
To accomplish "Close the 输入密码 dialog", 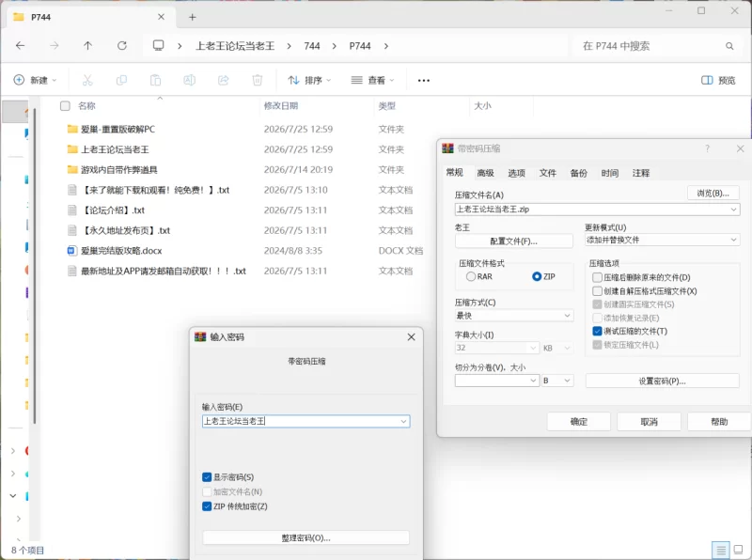I will click(x=411, y=337).
